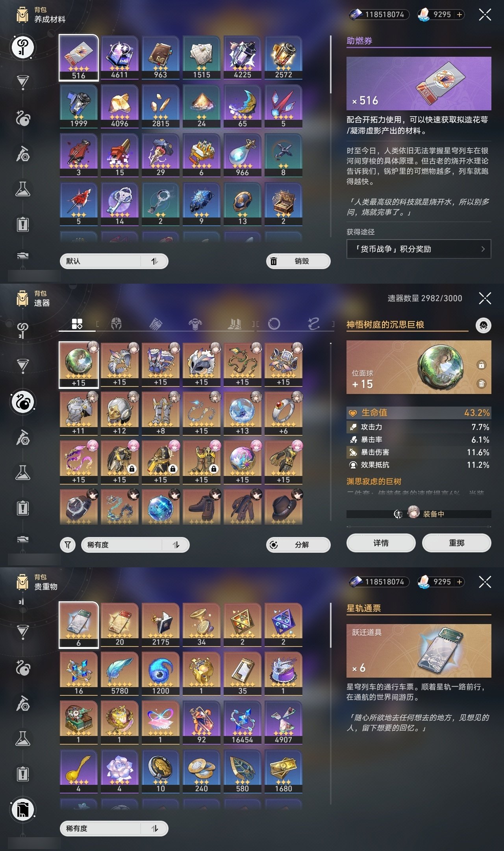The image size is (504, 851).
Task: Click the 重掷 reroll button
Action: click(456, 543)
